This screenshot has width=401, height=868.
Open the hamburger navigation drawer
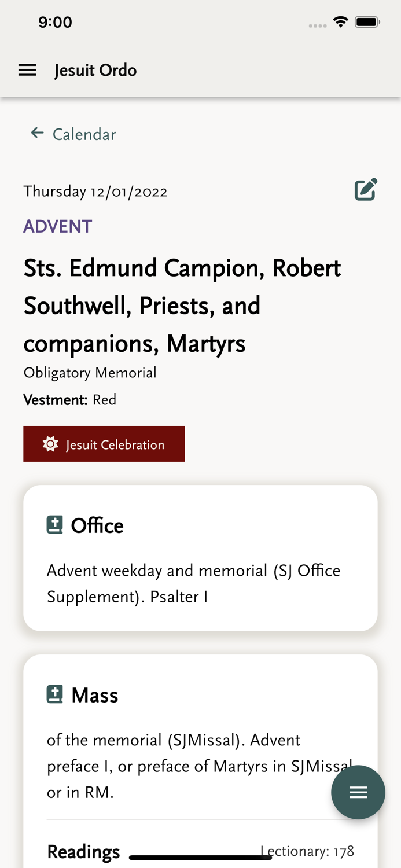click(27, 69)
